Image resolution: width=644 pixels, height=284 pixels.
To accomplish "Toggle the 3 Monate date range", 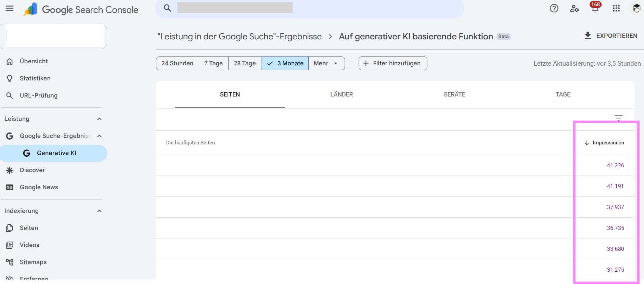I will (285, 63).
